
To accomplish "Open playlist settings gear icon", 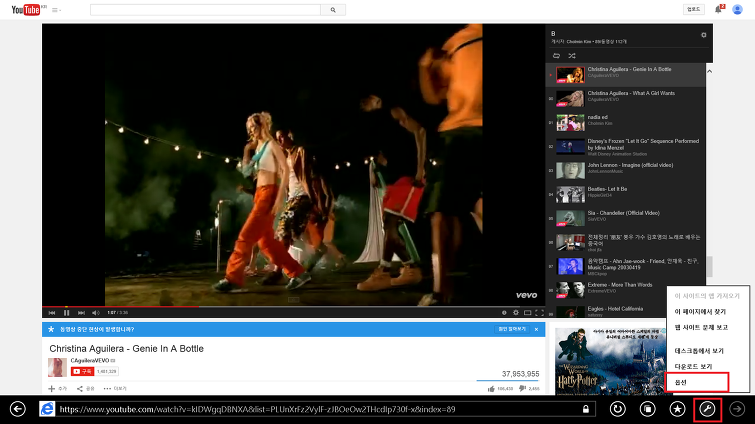I will [x=703, y=35].
